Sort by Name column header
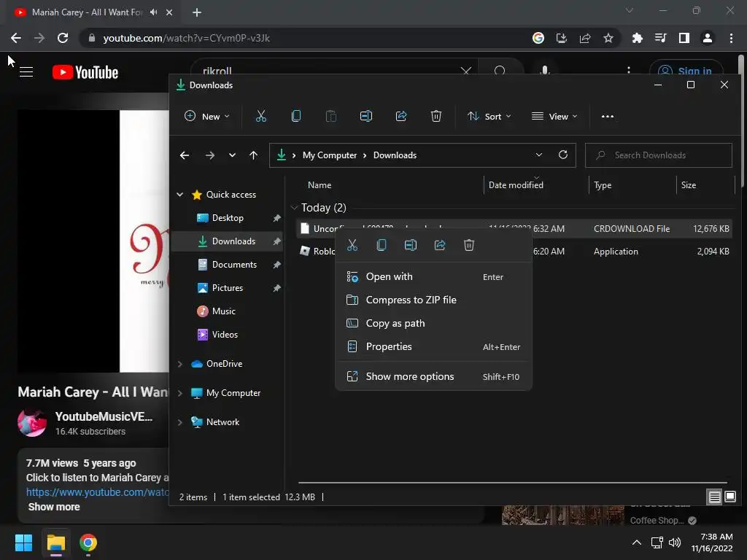This screenshot has height=560, width=747. [320, 184]
